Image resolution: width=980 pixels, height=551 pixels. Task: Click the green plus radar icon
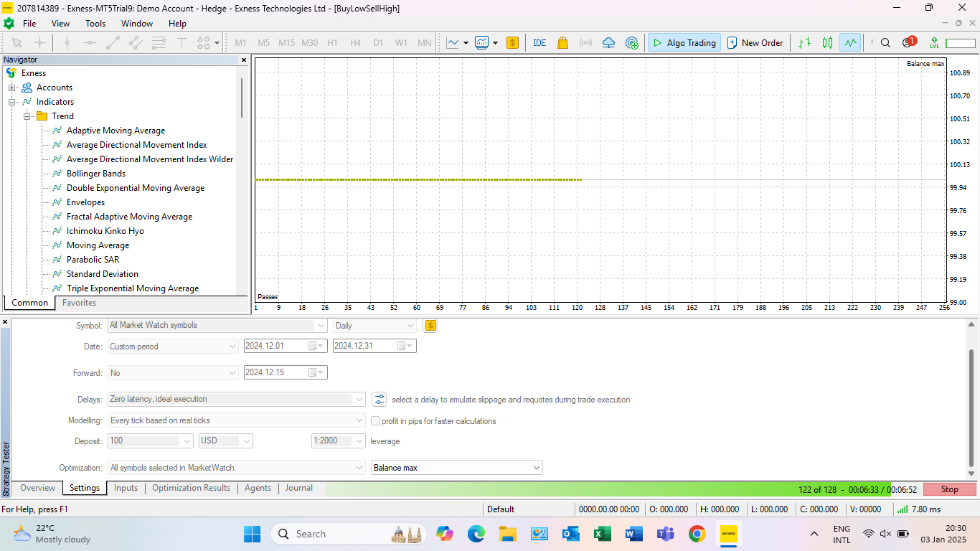click(632, 43)
